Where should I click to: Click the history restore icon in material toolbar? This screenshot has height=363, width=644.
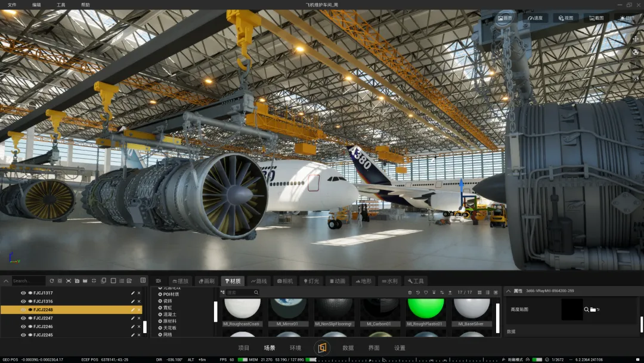418,293
